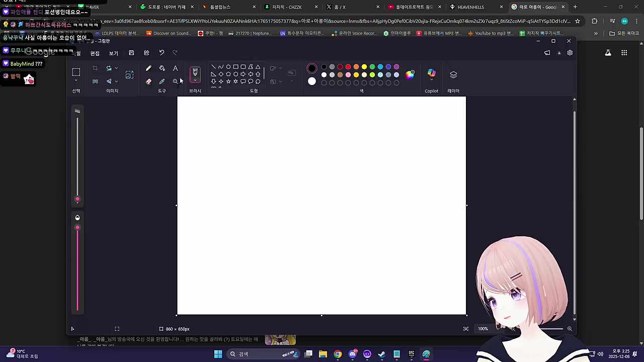Open the 보기 (View) menu

point(114,53)
